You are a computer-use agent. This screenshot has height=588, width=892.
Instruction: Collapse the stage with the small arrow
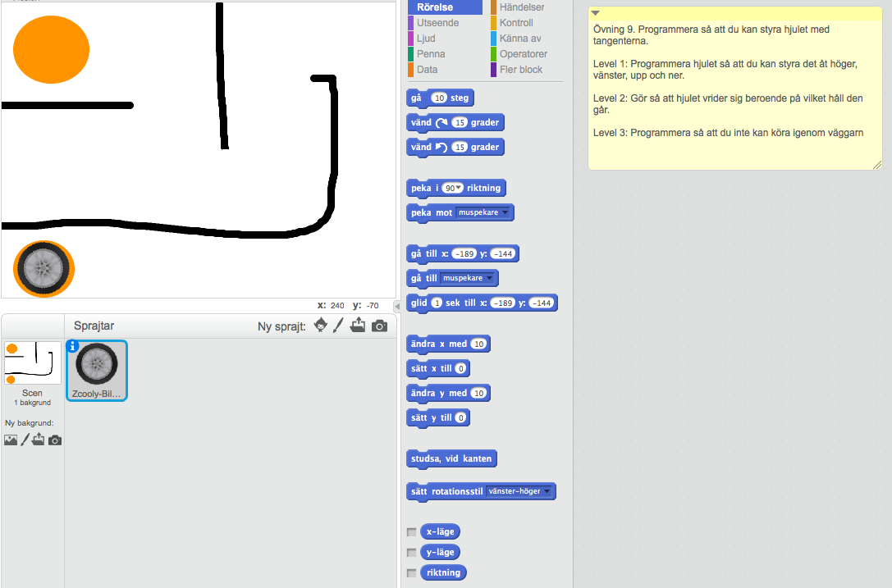pos(397,306)
